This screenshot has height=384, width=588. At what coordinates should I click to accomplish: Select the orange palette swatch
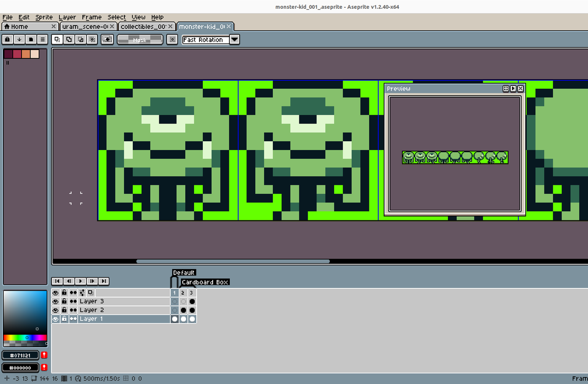coord(26,54)
